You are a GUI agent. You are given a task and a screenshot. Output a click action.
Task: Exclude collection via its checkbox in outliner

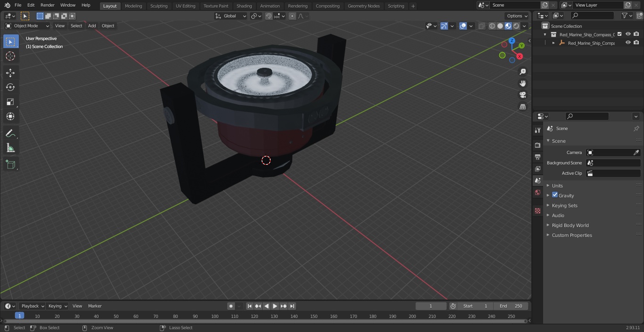[619, 34]
